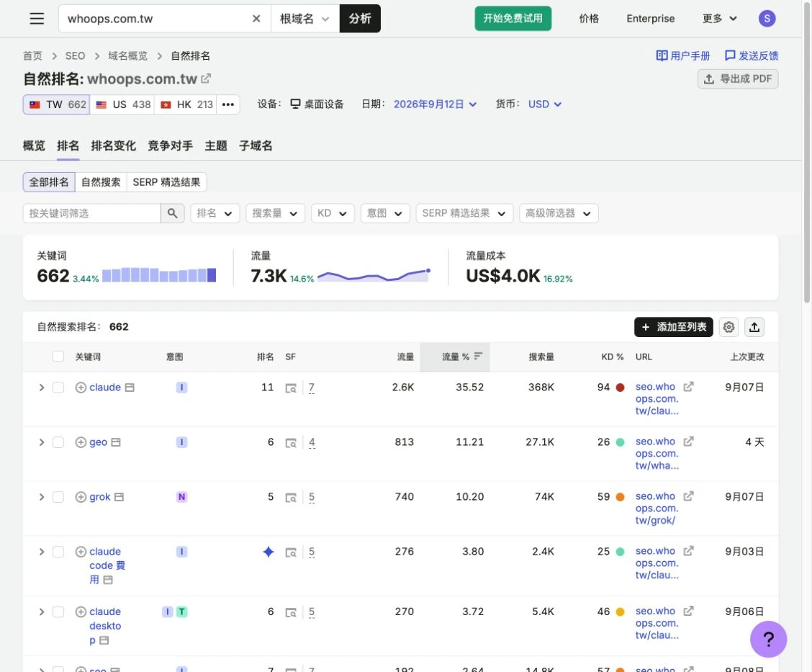
Task: Select US 438 database tab
Action: coord(122,104)
